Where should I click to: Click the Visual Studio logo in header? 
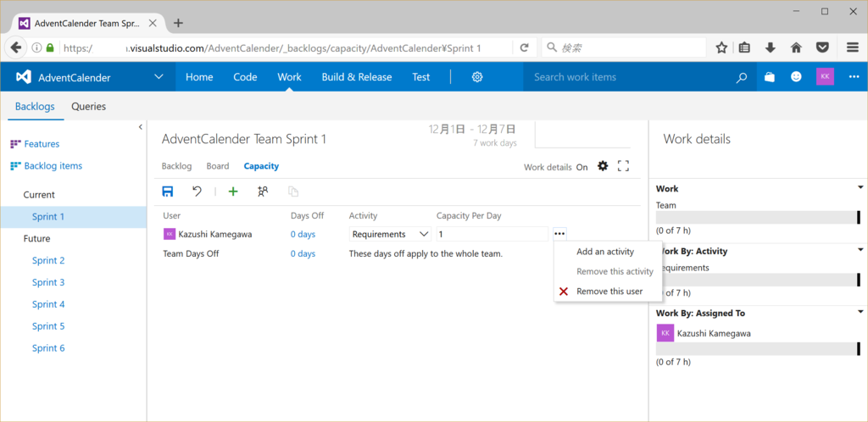click(x=24, y=77)
